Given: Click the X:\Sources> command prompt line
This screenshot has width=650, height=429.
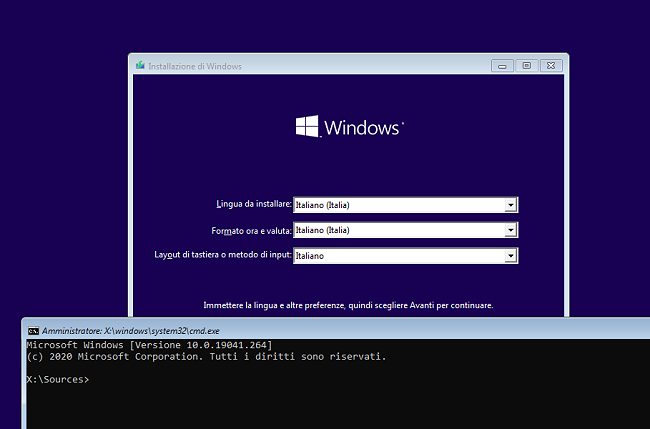Looking at the screenshot, I should pos(57,380).
